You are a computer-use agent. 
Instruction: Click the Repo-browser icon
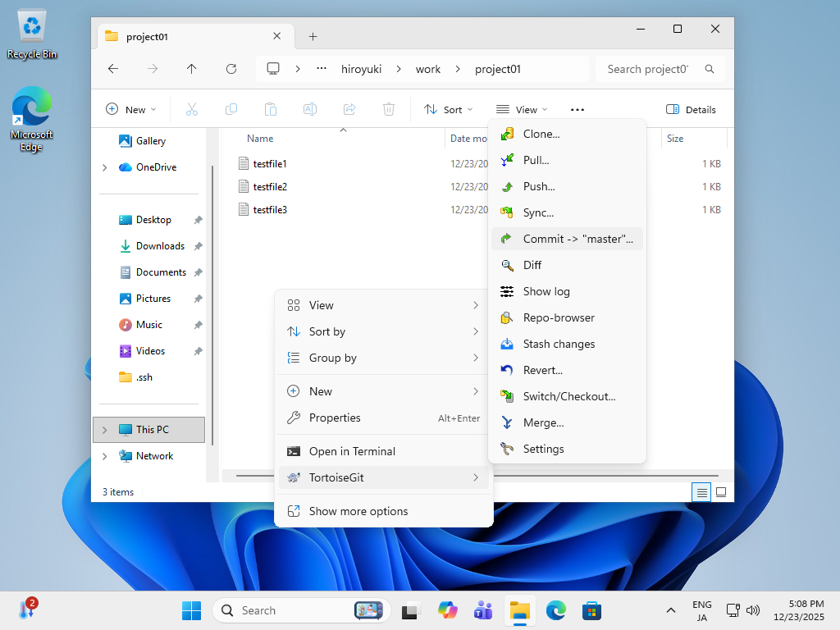(x=507, y=317)
